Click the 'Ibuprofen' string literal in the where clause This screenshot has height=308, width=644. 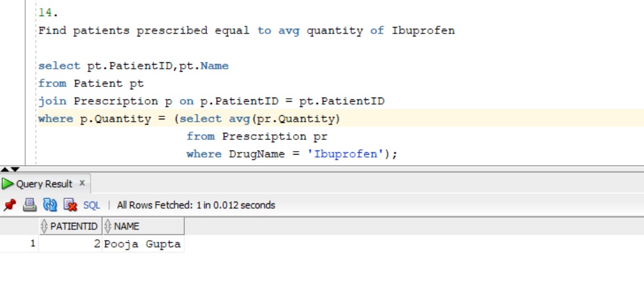point(346,154)
